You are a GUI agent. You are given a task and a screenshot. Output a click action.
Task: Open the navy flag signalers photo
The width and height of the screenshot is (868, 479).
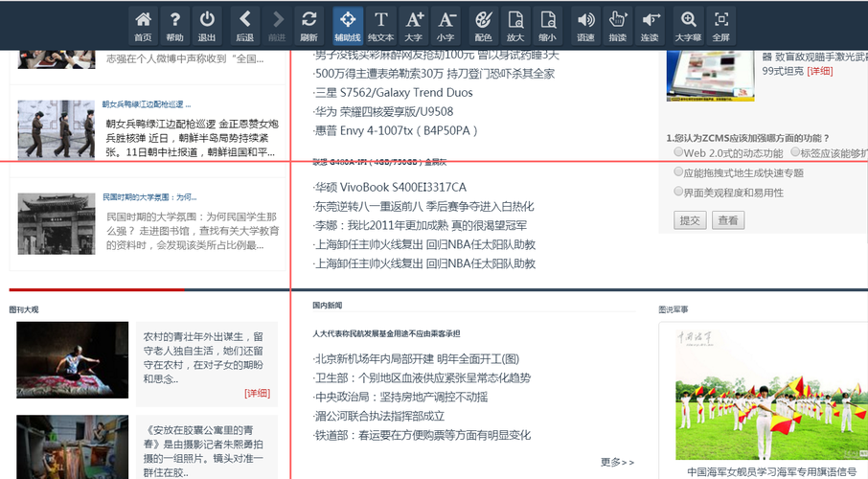771,393
